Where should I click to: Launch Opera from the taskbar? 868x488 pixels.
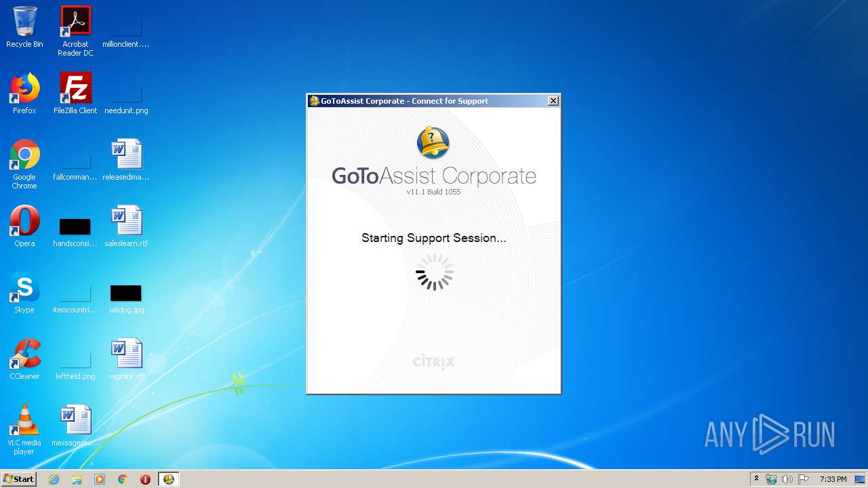tap(145, 479)
